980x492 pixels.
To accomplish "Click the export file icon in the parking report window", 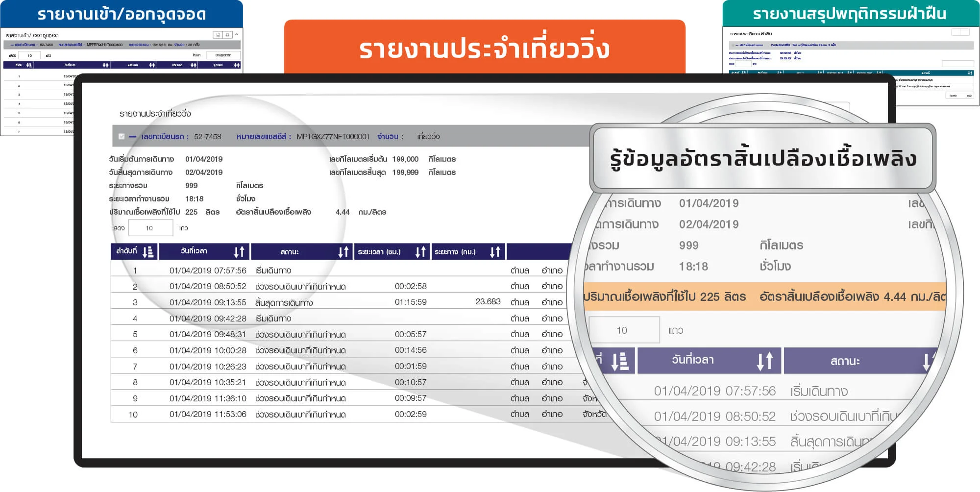I will pyautogui.click(x=218, y=35).
